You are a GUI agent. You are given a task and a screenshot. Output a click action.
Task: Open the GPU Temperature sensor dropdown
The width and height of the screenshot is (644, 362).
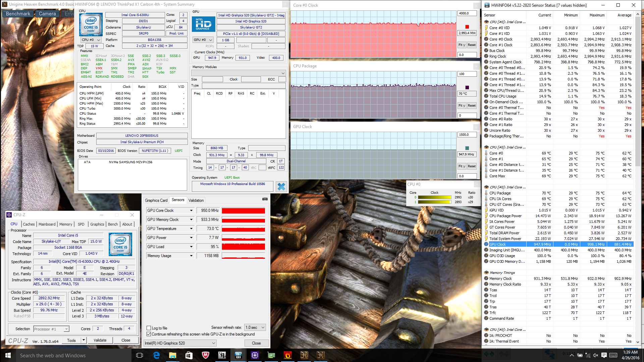[x=192, y=229]
